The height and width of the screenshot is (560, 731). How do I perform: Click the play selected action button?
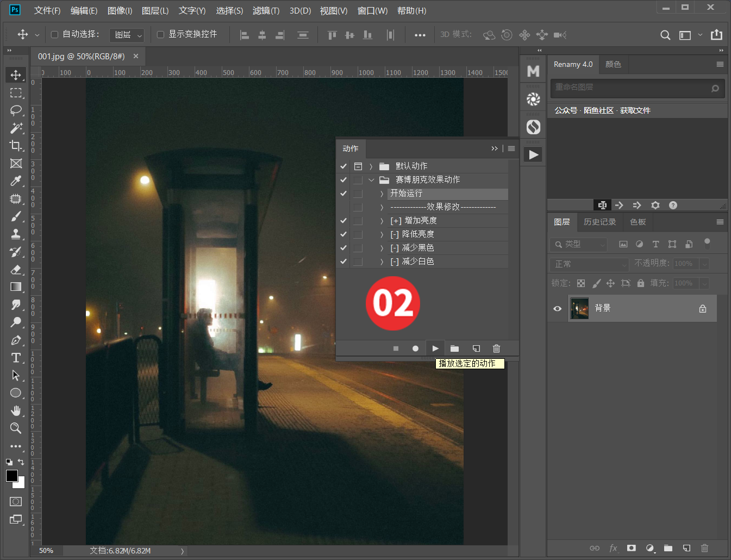point(435,349)
